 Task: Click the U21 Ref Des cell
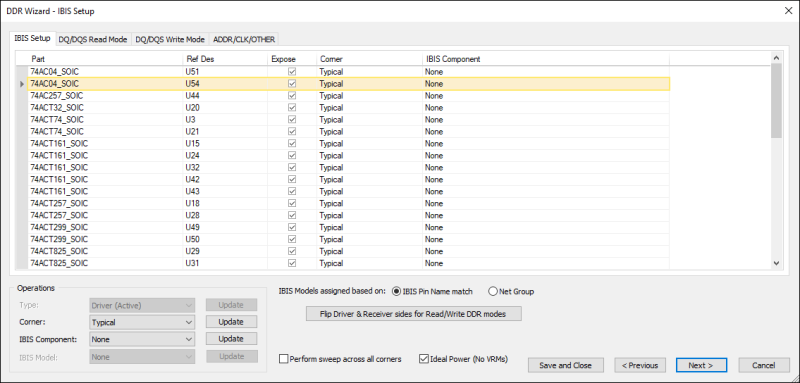pos(225,132)
